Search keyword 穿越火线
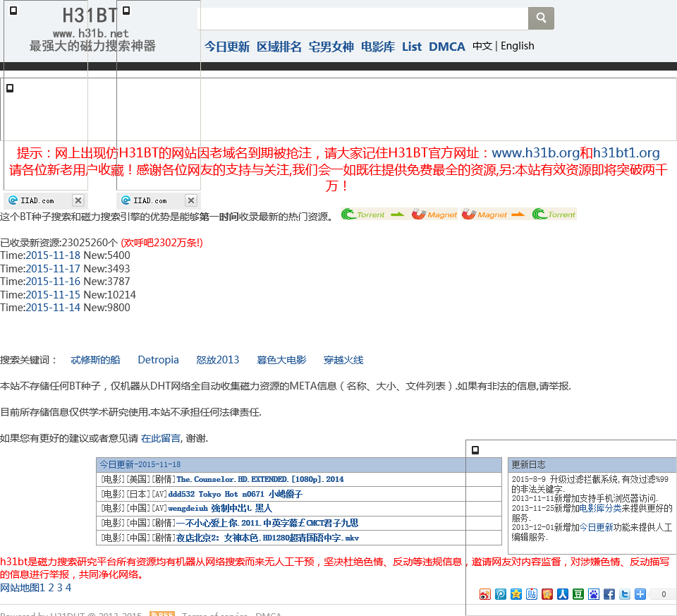The height and width of the screenshot is (616, 677). point(343,360)
